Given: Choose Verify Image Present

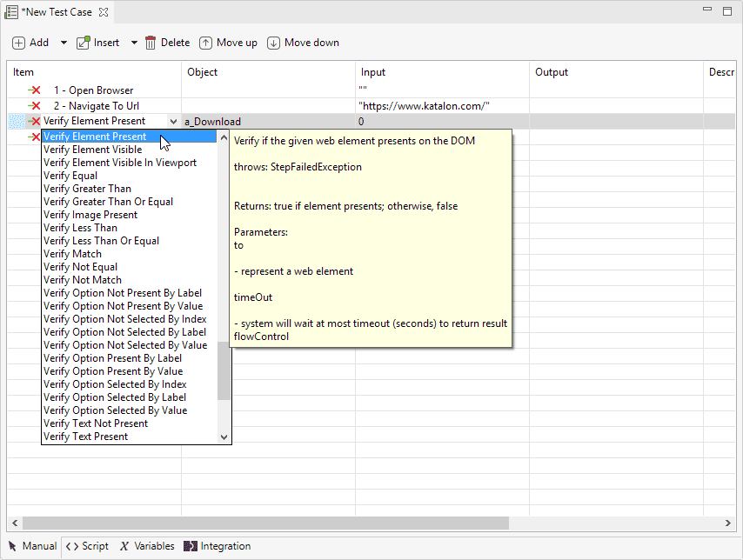Looking at the screenshot, I should (x=130, y=215).
